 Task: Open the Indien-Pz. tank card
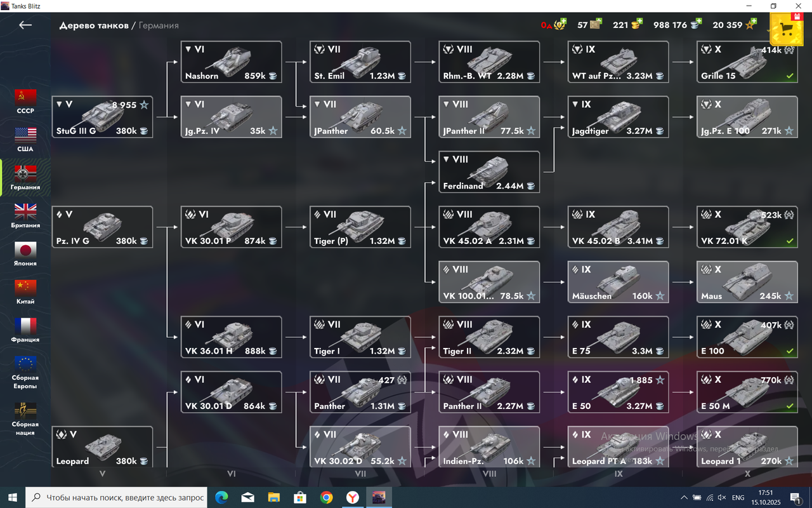click(489, 447)
